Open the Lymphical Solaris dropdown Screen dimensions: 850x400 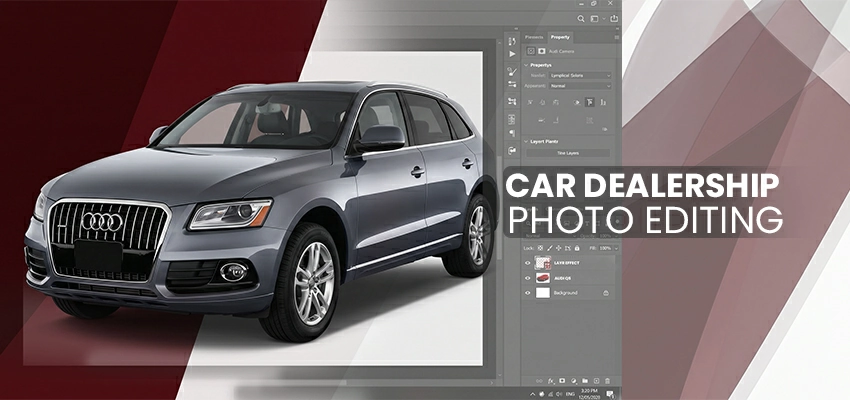pyautogui.click(x=580, y=75)
